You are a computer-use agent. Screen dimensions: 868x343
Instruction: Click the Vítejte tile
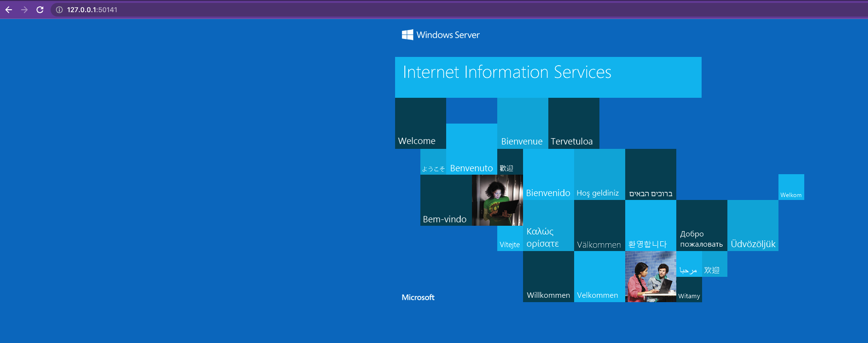point(510,238)
